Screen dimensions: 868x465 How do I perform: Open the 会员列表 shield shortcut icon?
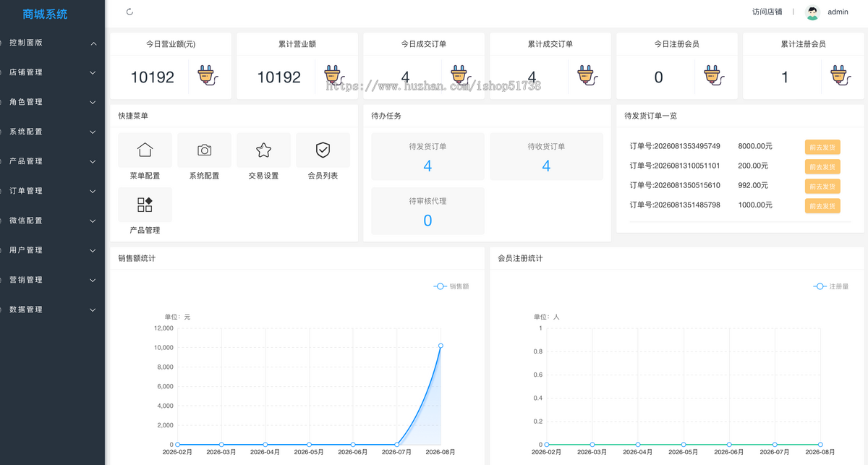[323, 150]
